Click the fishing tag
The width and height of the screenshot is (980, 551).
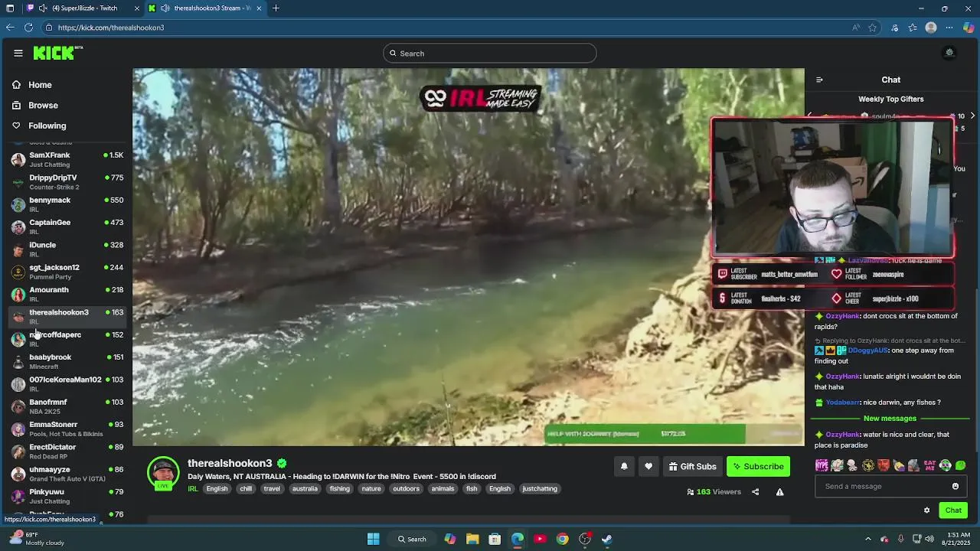click(339, 489)
